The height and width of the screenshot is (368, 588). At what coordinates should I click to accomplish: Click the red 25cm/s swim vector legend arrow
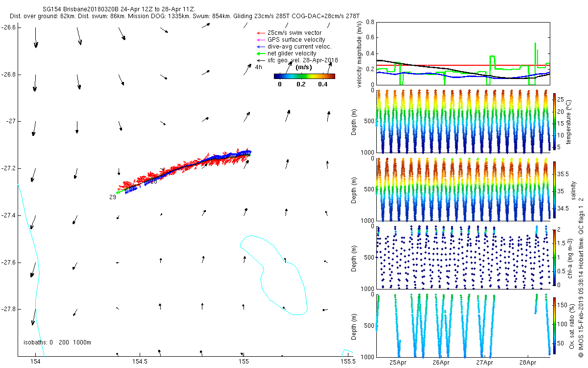tap(260, 33)
